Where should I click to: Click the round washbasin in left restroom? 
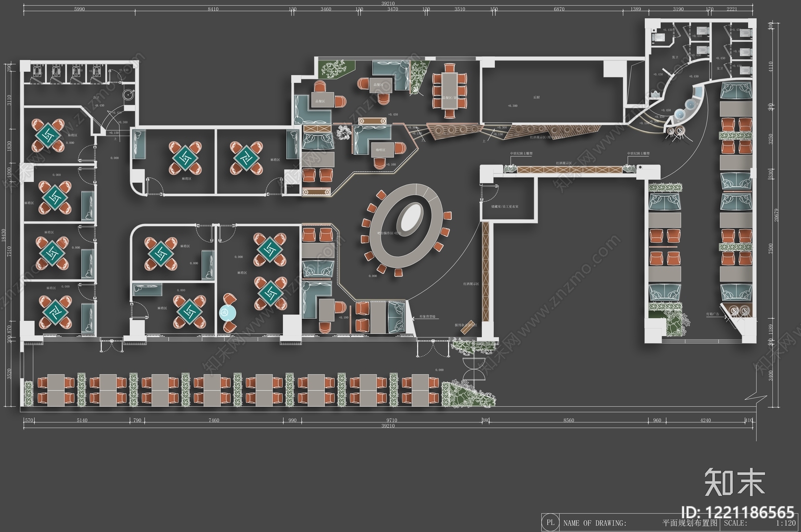[x=130, y=94]
